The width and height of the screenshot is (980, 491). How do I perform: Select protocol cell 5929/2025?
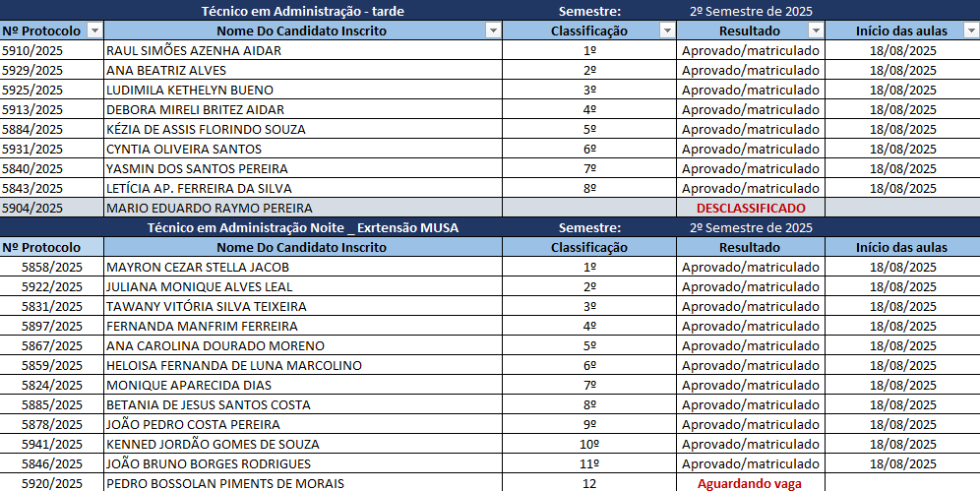pyautogui.click(x=51, y=70)
